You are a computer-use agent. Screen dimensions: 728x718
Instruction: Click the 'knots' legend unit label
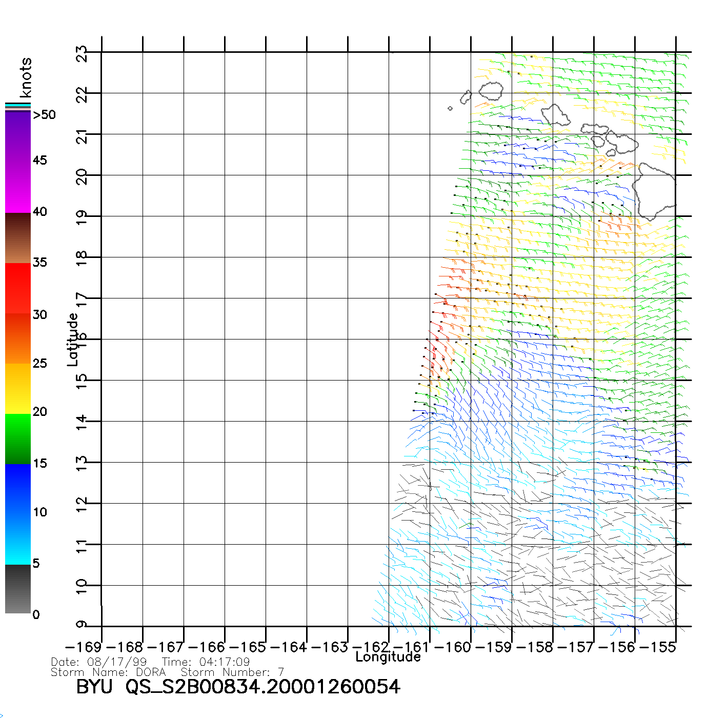(26, 77)
